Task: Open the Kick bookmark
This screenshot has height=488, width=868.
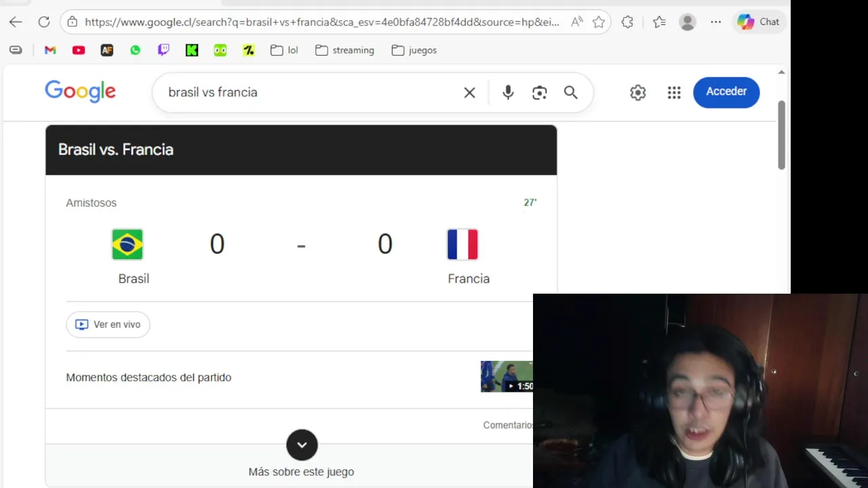Action: (x=192, y=50)
